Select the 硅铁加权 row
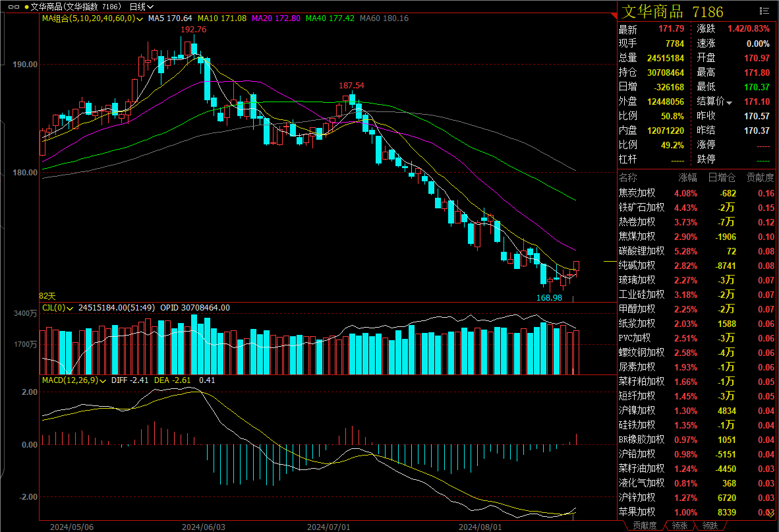Viewport: 779px width, 532px height. tap(697, 425)
